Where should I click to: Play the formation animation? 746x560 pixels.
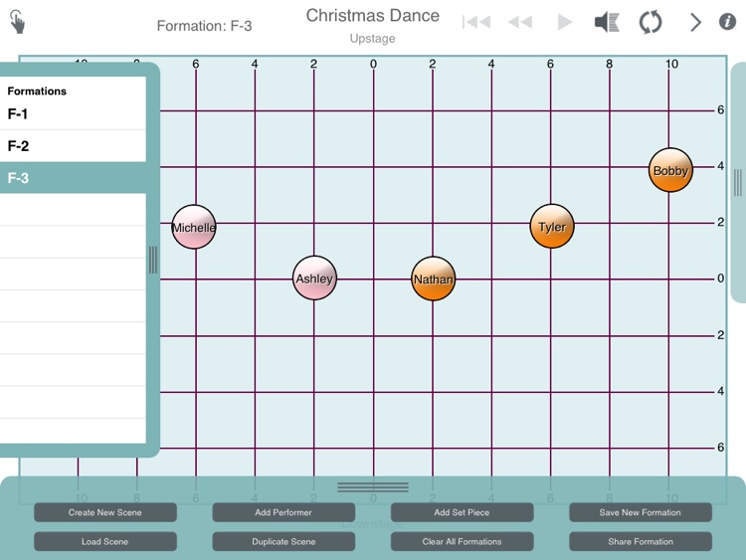pyautogui.click(x=564, y=22)
